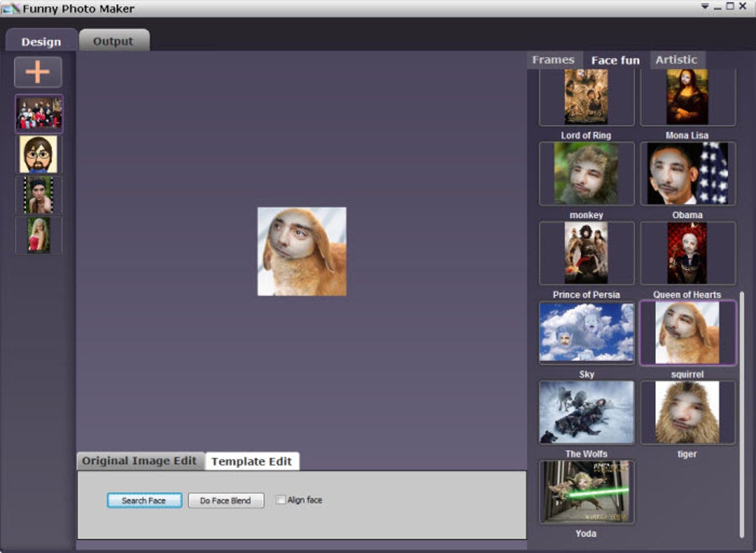
Task: Switch to the Design tab
Action: point(42,41)
